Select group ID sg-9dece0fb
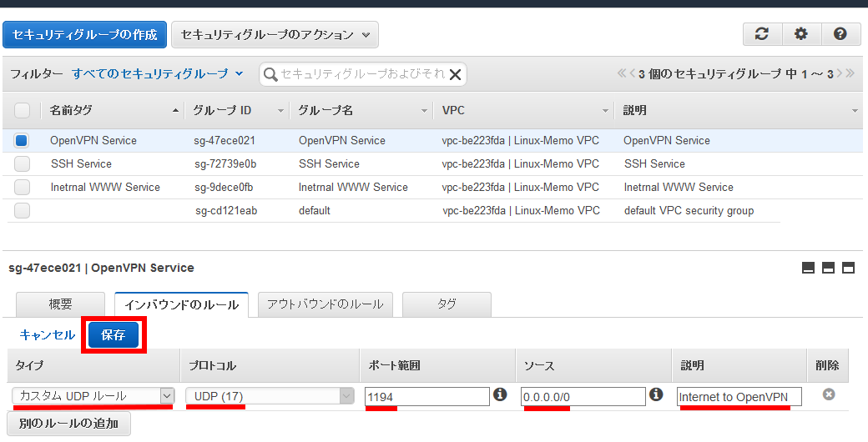 point(224,187)
